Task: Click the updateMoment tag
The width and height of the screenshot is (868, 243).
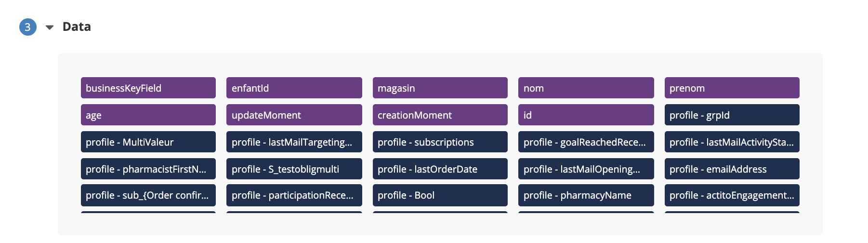Action: 294,115
